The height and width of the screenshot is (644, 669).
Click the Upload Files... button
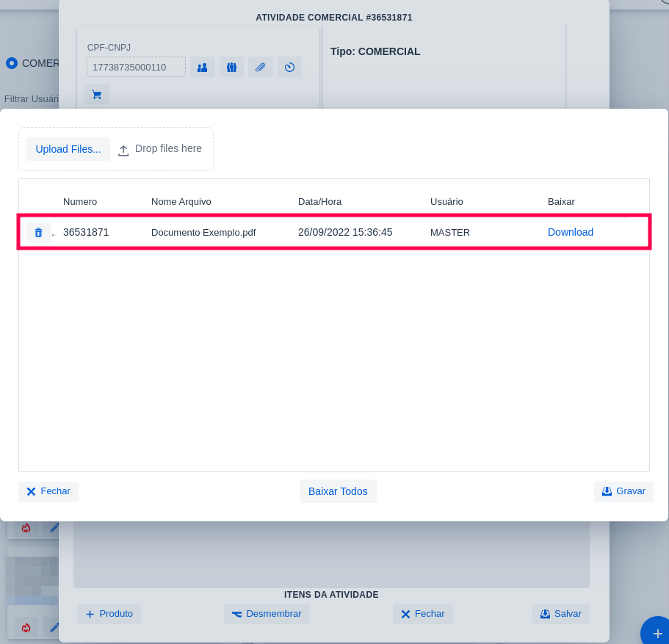(68, 149)
